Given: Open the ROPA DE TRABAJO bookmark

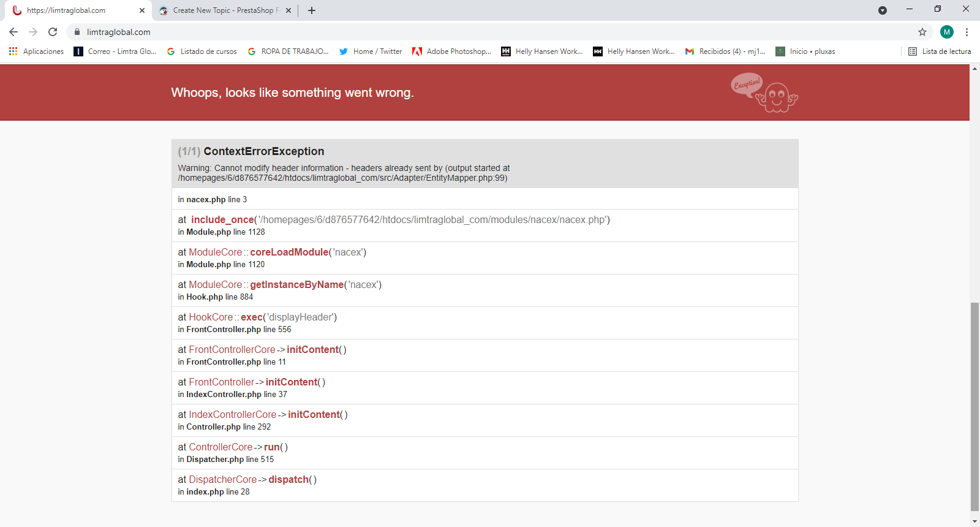Looking at the screenshot, I should pyautogui.click(x=288, y=51).
